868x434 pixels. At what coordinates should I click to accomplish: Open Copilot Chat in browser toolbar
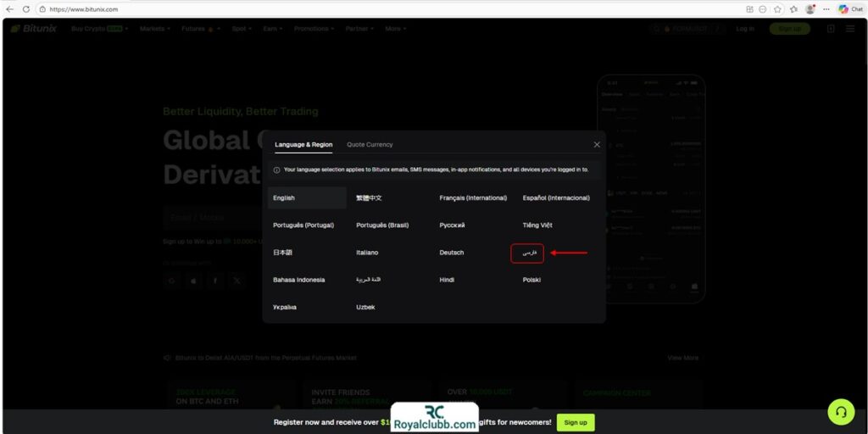850,8
